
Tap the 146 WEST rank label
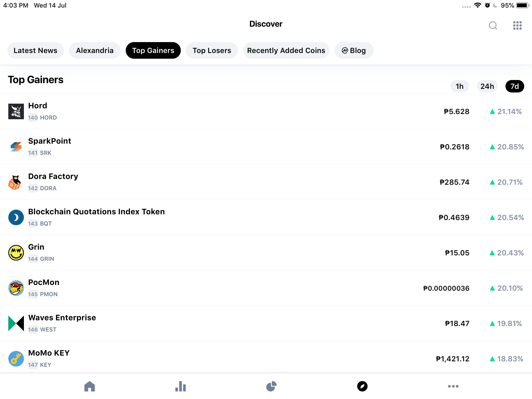tap(42, 330)
